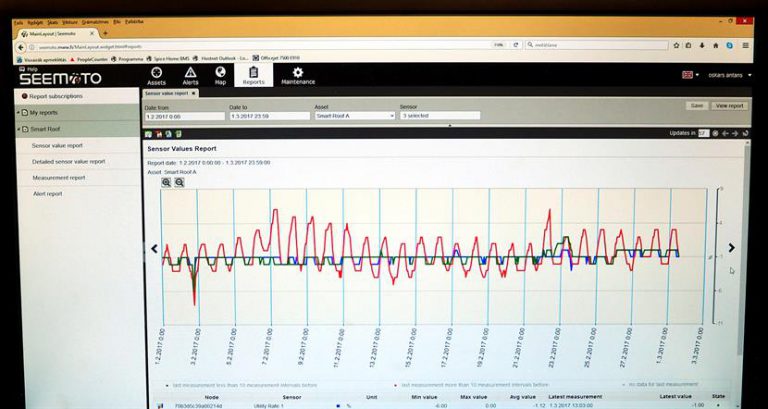Click the language flag selector

pos(689,75)
